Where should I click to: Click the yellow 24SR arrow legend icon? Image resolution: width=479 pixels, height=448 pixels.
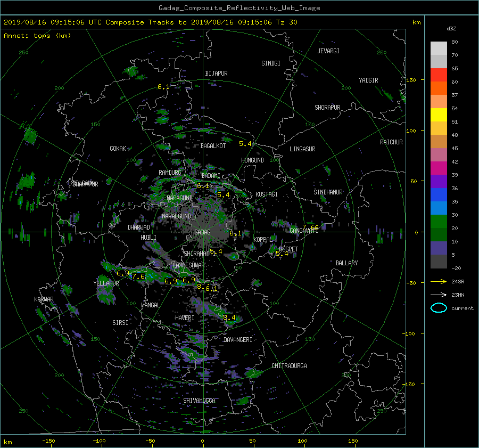(439, 282)
